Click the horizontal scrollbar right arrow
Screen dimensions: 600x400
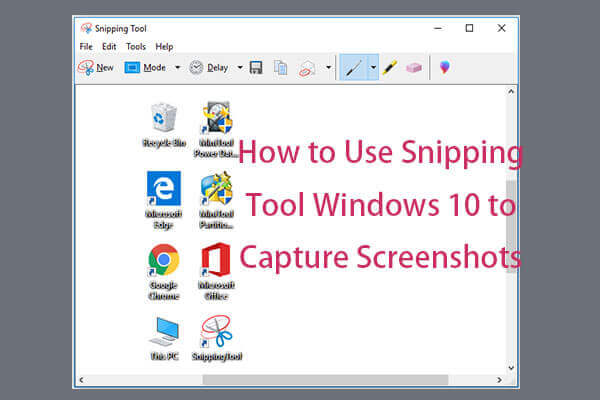coord(499,380)
